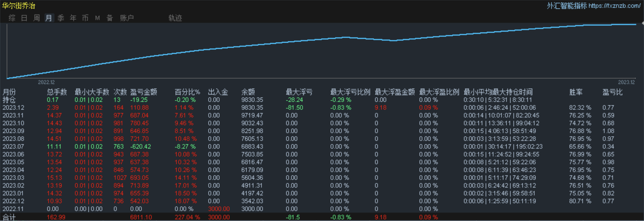The image size is (644, 221).
Task: Click the 合计 totals row label
Action: (x=9, y=217)
